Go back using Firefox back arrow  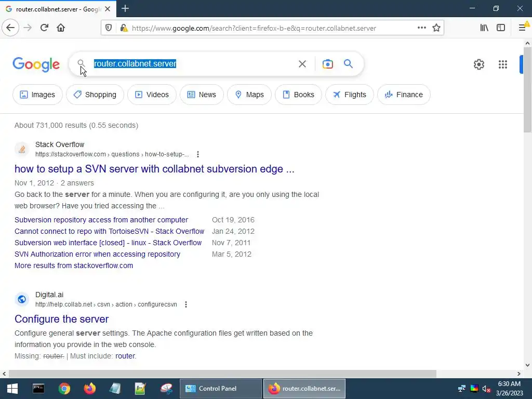tap(10, 28)
